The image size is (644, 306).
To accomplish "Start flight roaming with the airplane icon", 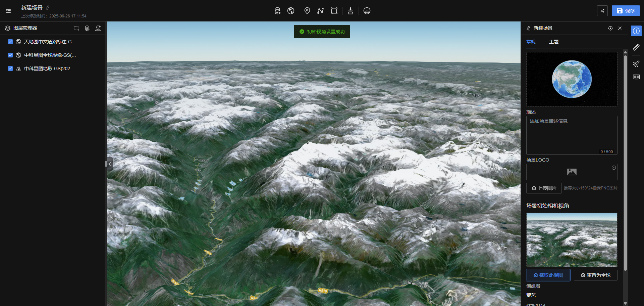I will [636, 63].
